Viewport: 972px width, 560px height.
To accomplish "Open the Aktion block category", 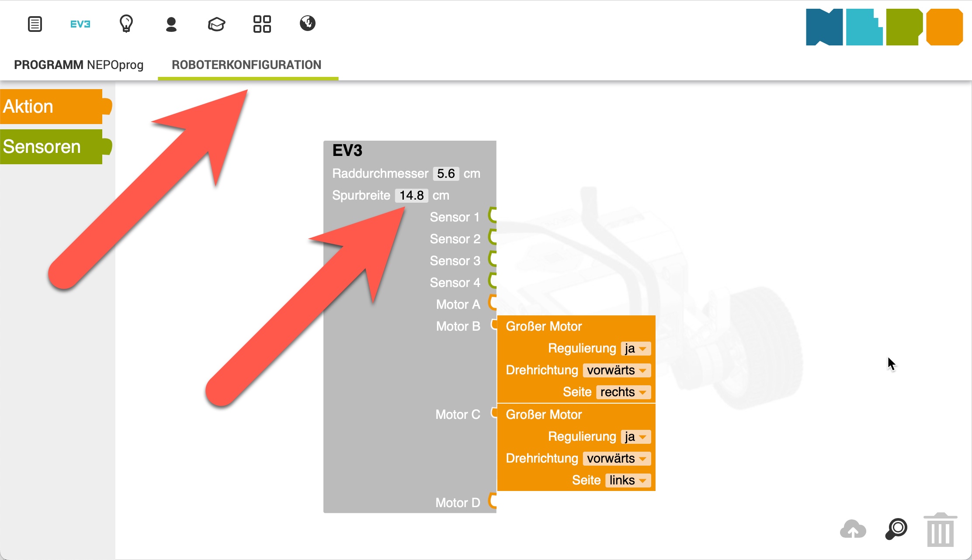I will [x=56, y=107].
